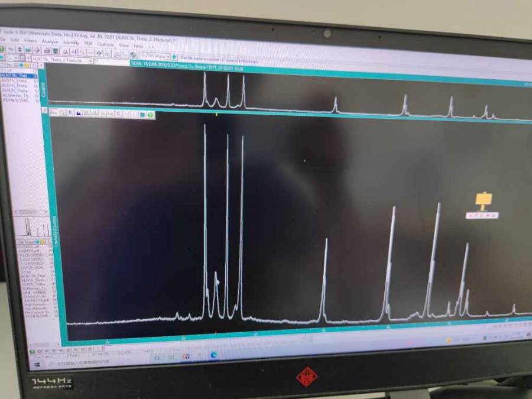Select the ALN3h_Thera file in the list
Viewport: 532px width, 399px height.
pyautogui.click(x=15, y=90)
